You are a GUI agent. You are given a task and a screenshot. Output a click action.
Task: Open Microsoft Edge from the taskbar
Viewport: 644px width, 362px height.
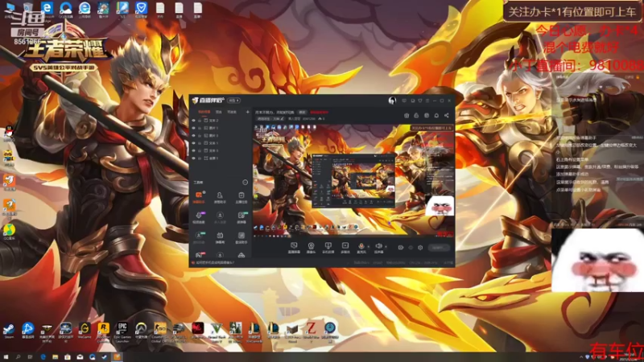click(43, 357)
